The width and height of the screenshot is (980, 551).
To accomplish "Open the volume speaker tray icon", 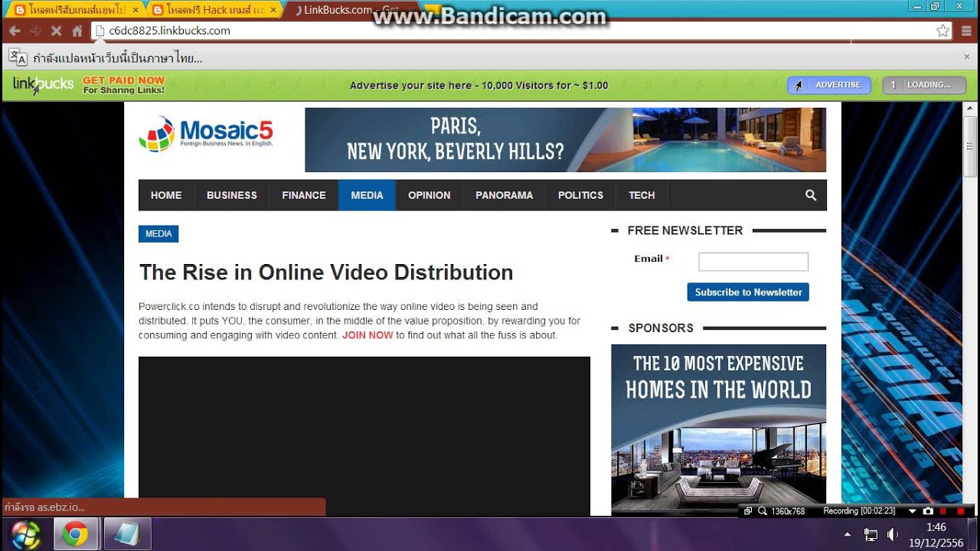I will pos(892,534).
